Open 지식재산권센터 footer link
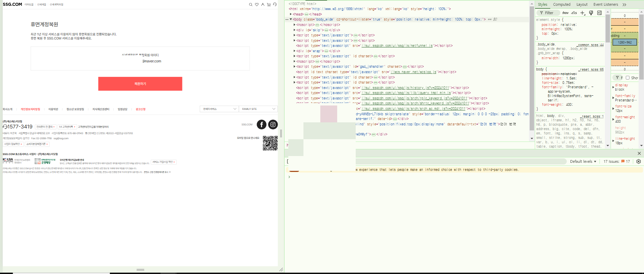The image size is (644, 274). [x=101, y=109]
